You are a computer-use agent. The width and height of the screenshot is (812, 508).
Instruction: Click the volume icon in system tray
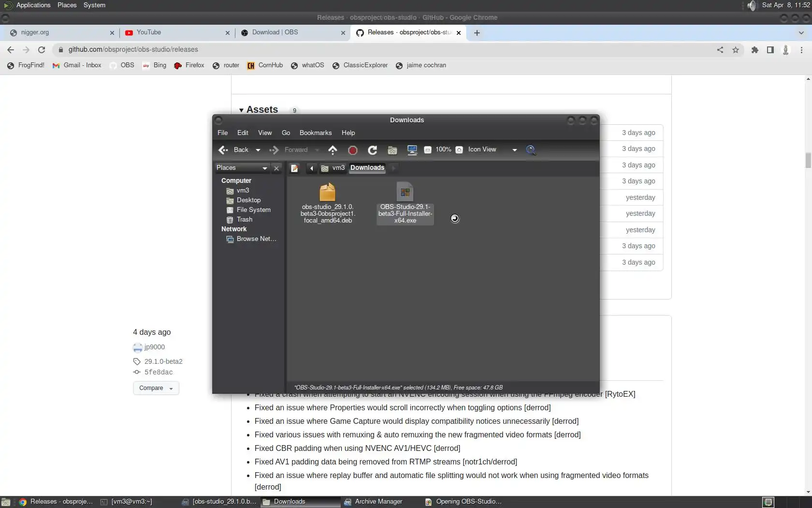752,5
